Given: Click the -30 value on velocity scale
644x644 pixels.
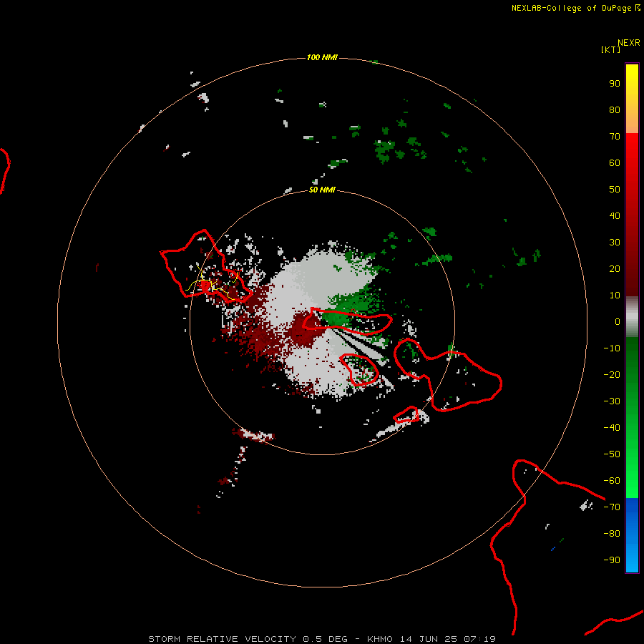Looking at the screenshot, I should [x=612, y=401].
